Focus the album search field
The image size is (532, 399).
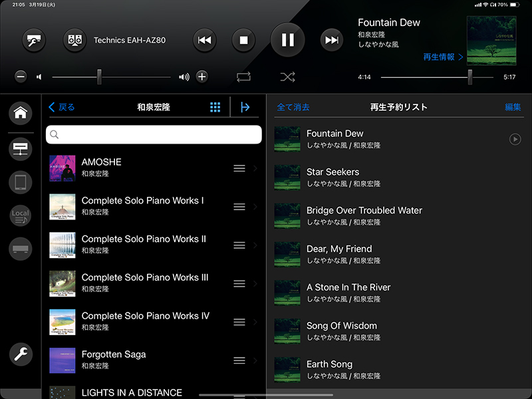click(x=154, y=134)
